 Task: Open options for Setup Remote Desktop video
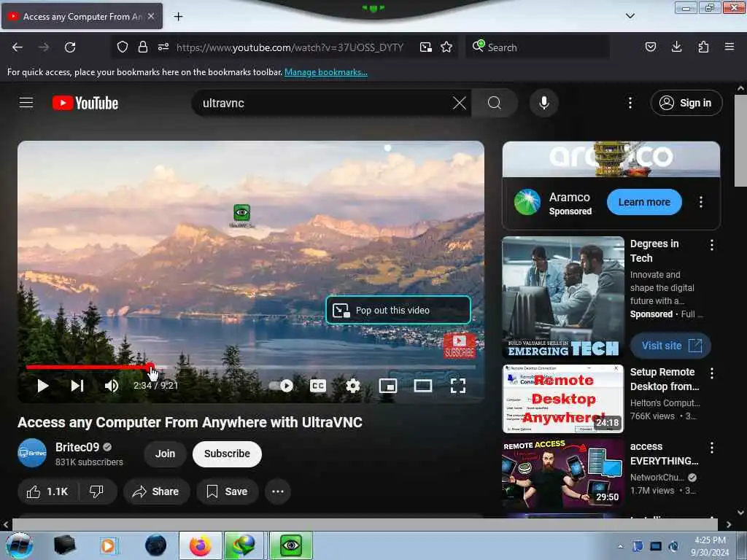[712, 373]
